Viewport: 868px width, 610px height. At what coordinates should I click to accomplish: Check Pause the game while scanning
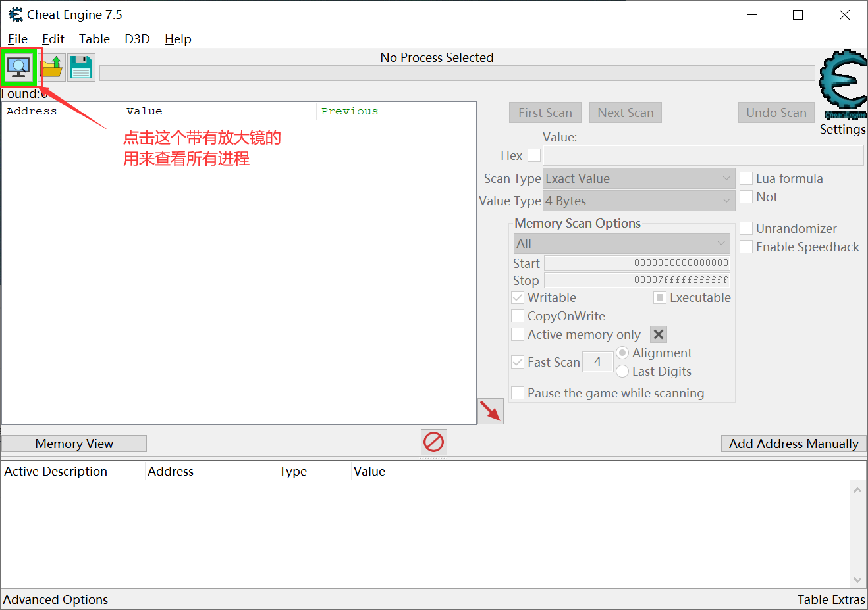click(518, 393)
